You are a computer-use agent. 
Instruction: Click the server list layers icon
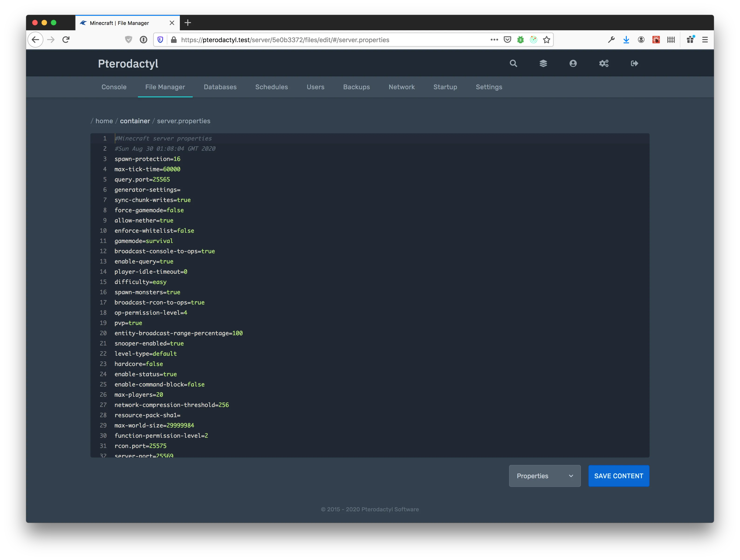[543, 63]
